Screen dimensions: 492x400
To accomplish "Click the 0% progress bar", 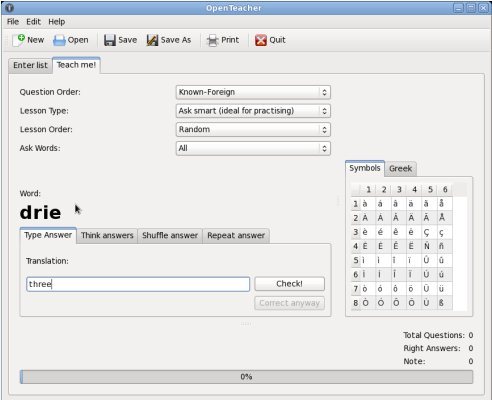I will 246,377.
